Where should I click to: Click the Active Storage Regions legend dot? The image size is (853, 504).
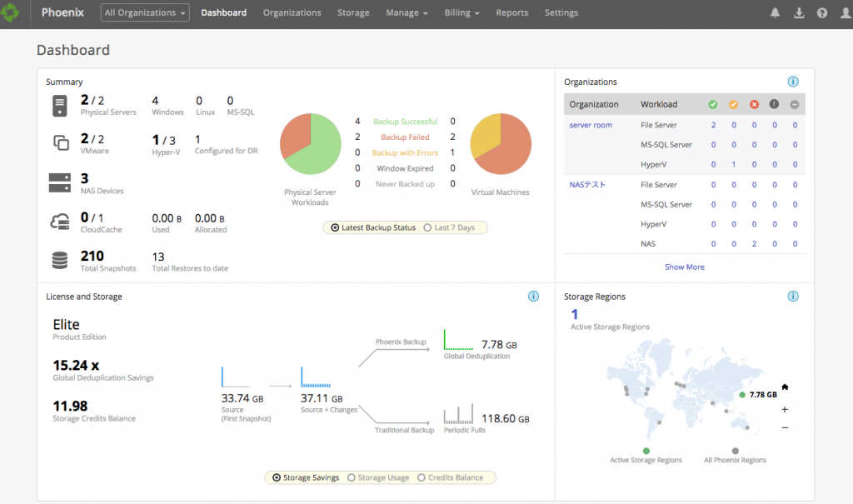tap(646, 451)
